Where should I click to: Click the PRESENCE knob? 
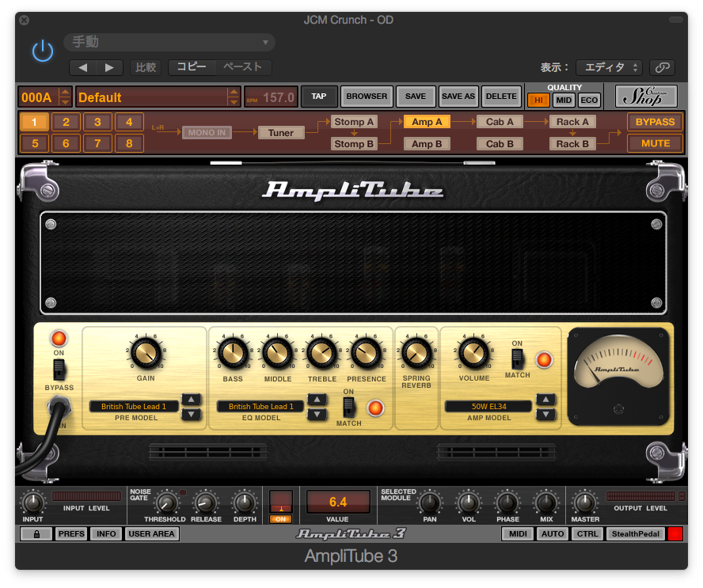click(x=366, y=353)
